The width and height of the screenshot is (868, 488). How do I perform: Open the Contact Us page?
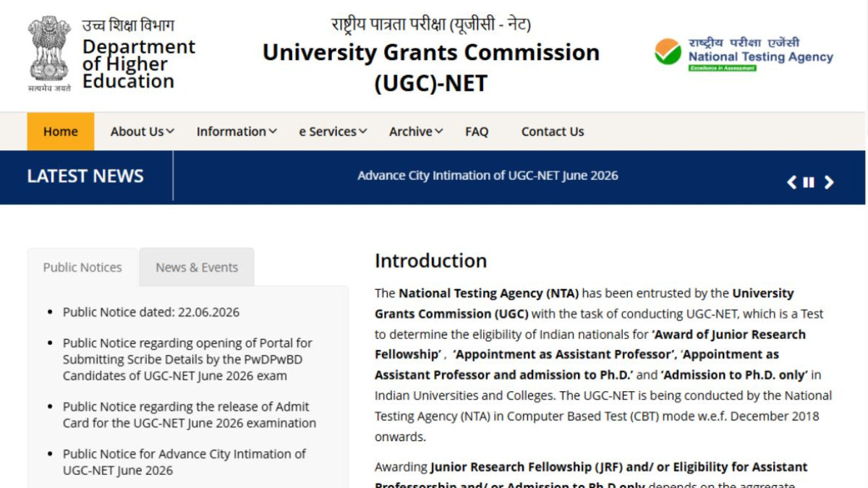(x=553, y=132)
